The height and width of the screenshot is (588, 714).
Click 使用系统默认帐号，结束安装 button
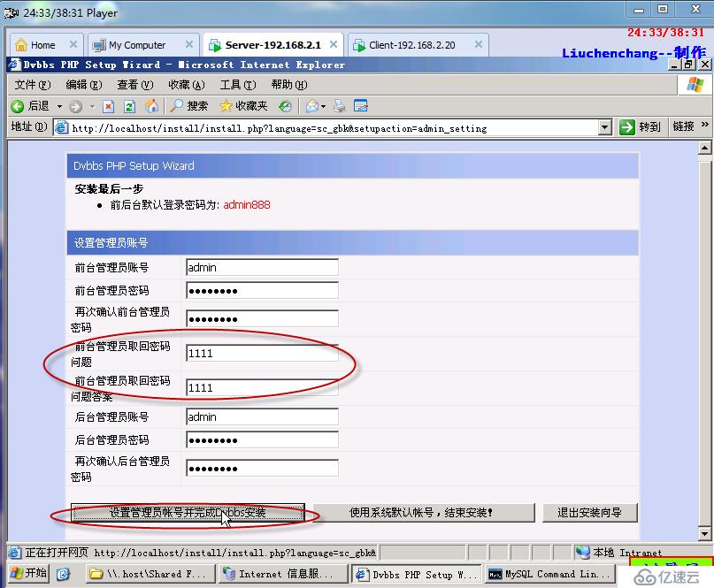pyautogui.click(x=424, y=513)
